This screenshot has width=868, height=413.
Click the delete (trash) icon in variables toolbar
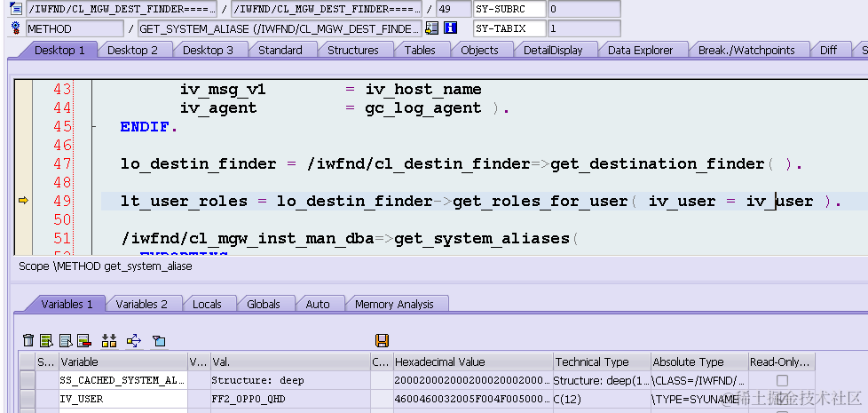(28, 340)
